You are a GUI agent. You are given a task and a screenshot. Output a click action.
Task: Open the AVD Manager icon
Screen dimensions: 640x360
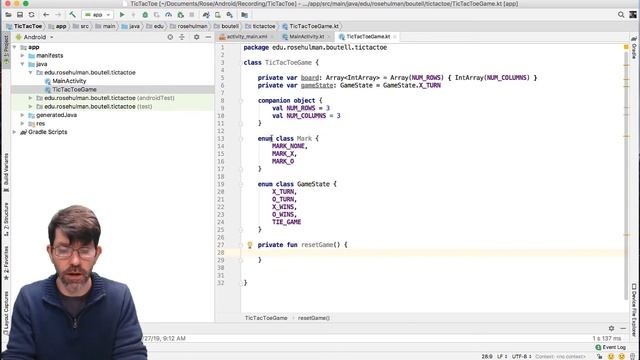(218, 15)
